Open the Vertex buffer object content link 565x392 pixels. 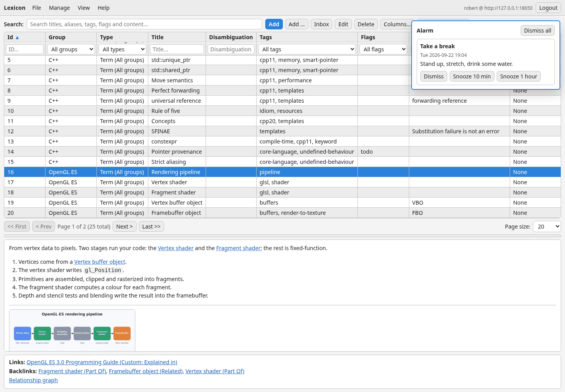pos(100,262)
